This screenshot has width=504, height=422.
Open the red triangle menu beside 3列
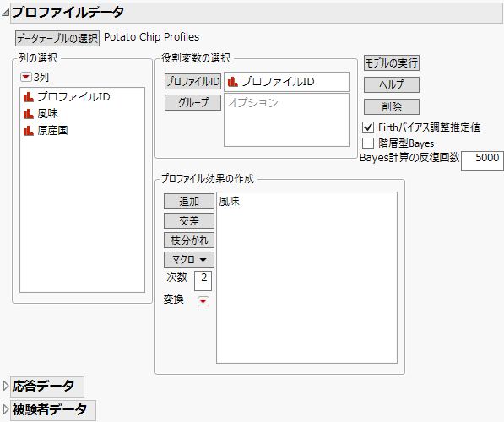(25, 77)
